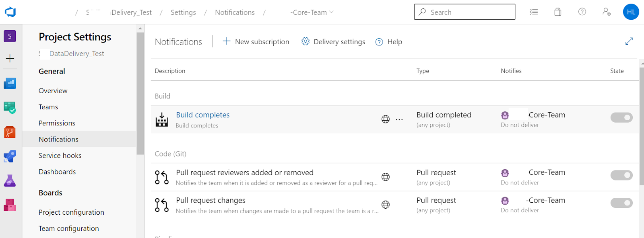Click New subscription button

(256, 42)
